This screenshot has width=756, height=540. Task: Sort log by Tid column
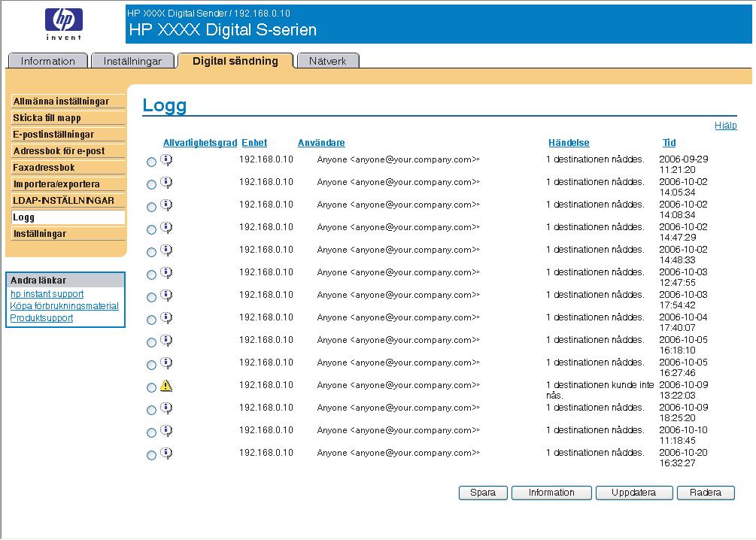pos(669,143)
